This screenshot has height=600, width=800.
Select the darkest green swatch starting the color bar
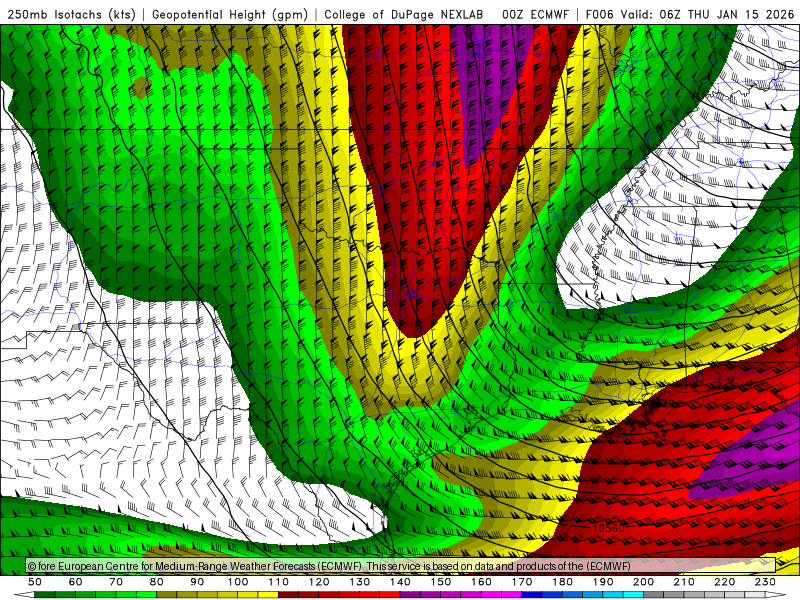[45, 595]
